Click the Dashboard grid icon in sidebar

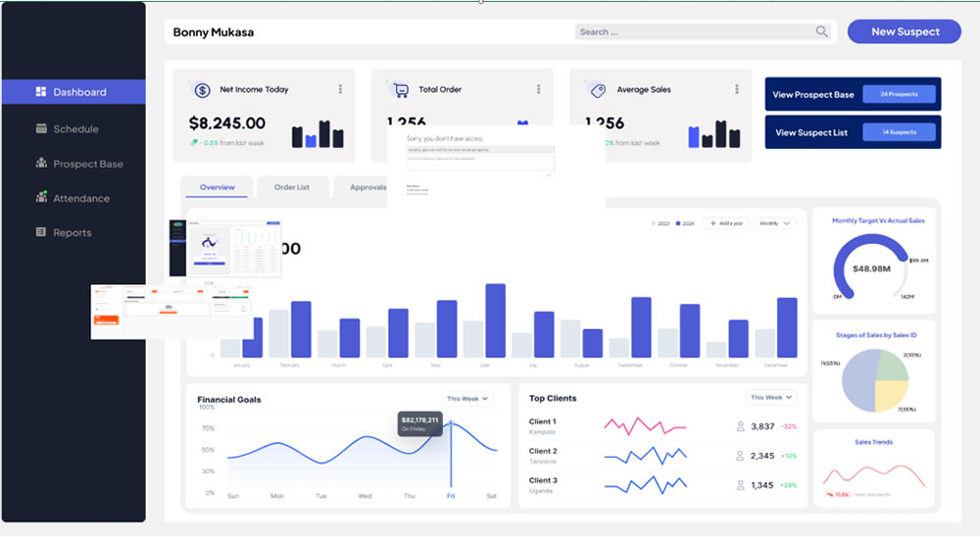(x=41, y=92)
